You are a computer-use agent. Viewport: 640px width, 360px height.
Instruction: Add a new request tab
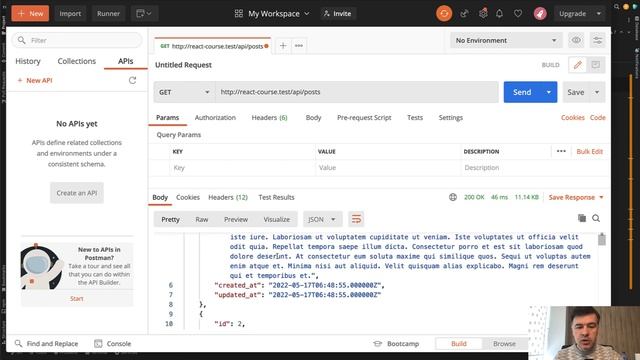(283, 46)
